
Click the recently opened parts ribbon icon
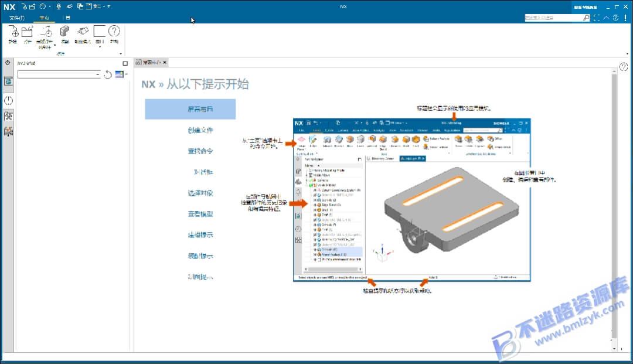click(45, 32)
